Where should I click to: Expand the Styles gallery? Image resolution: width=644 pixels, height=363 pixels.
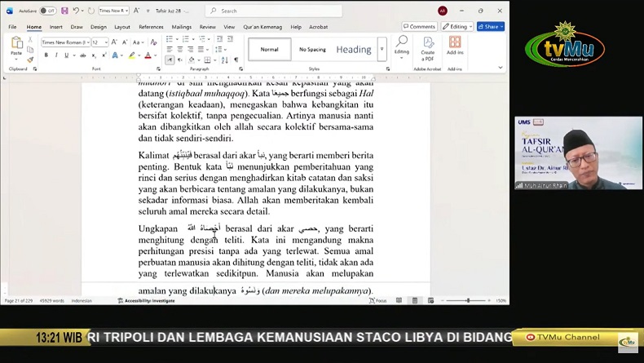click(382, 50)
